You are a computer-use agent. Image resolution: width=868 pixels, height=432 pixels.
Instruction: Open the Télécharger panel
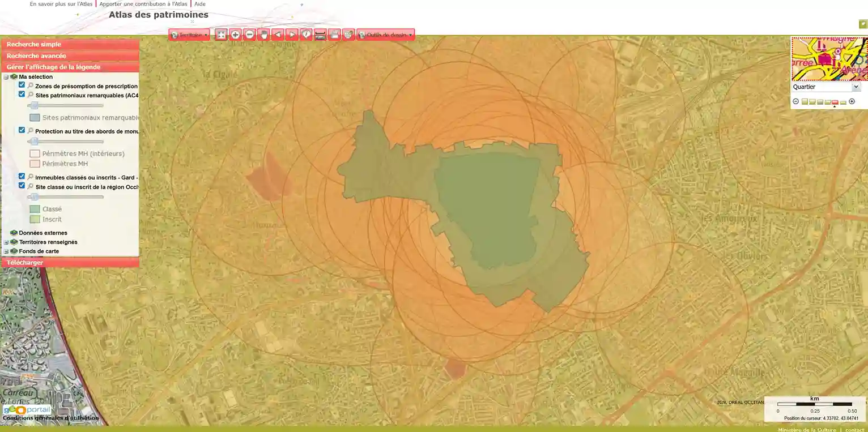click(70, 263)
